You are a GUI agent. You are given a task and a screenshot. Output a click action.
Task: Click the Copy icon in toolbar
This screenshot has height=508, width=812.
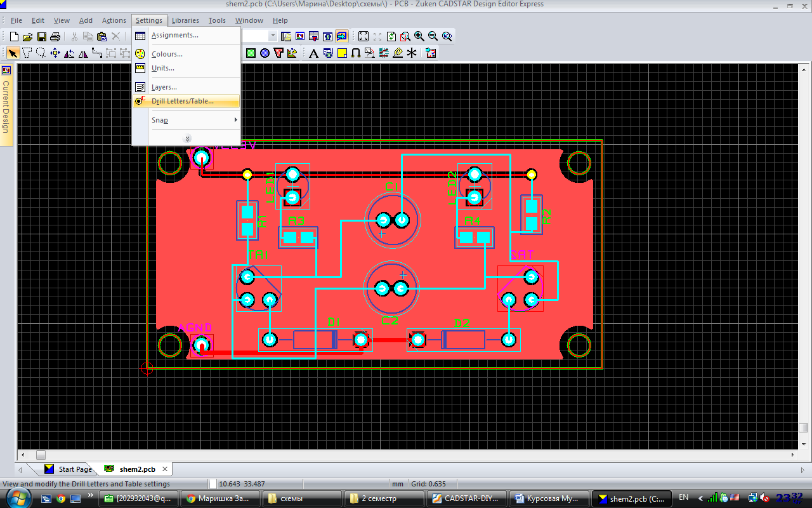coord(88,37)
